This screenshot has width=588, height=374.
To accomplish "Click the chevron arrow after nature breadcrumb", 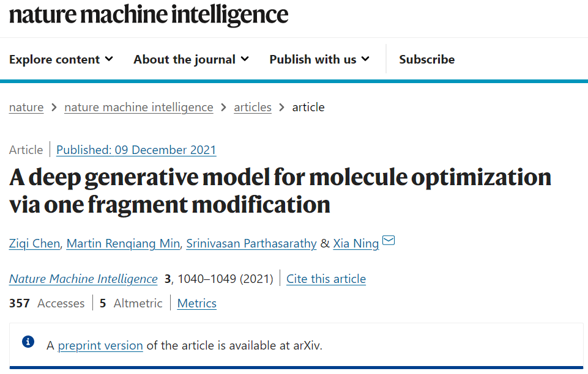I will (54, 108).
